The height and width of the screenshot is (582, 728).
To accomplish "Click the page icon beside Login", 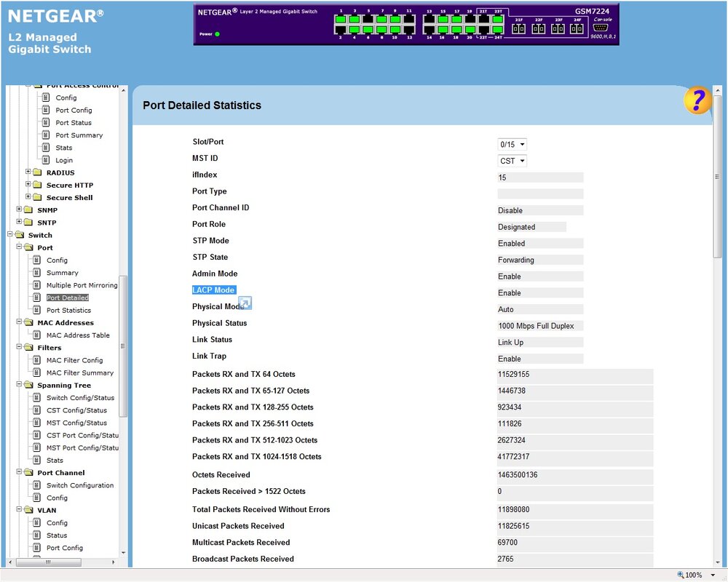I will tap(45, 160).
